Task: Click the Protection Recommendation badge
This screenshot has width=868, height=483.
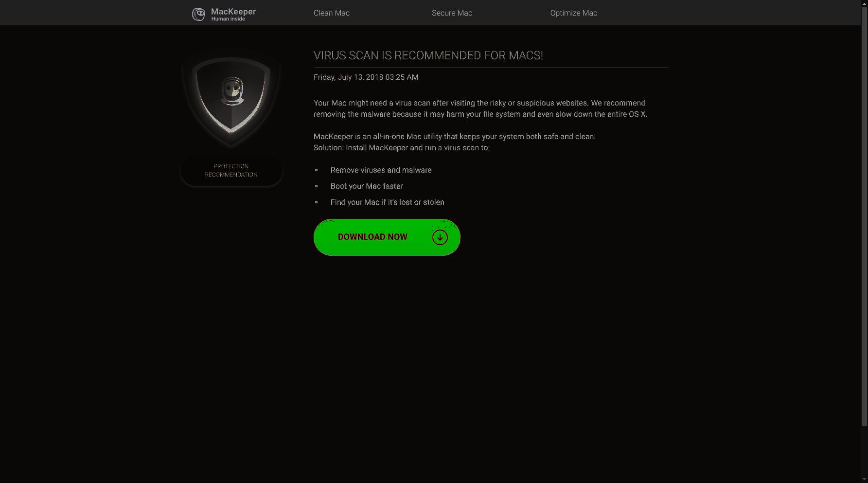Action: [231, 171]
